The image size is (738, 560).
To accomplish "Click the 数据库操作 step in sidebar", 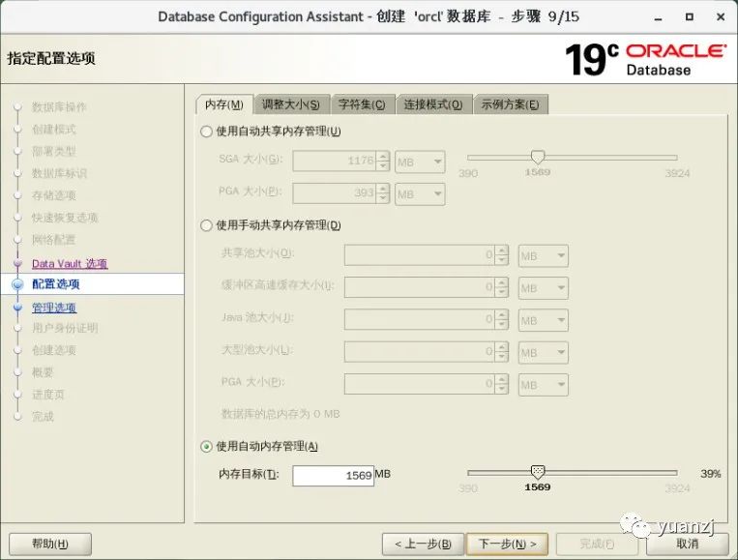I will click(59, 107).
